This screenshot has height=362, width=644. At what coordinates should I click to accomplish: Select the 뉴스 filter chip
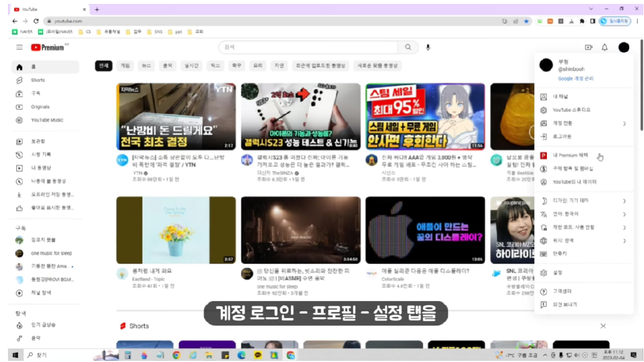[146, 66]
